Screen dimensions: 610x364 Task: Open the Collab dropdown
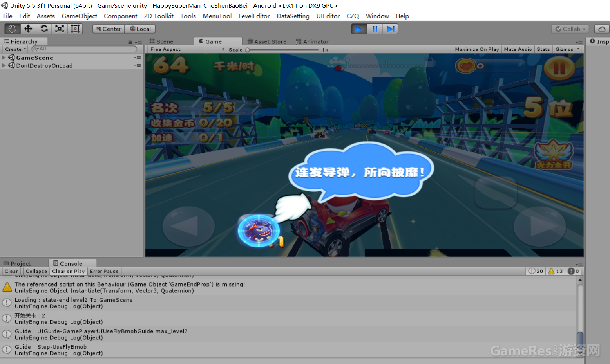570,29
